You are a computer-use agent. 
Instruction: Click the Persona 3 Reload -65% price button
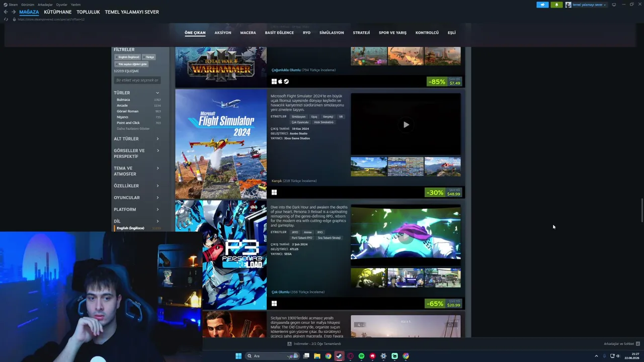pyautogui.click(x=443, y=304)
